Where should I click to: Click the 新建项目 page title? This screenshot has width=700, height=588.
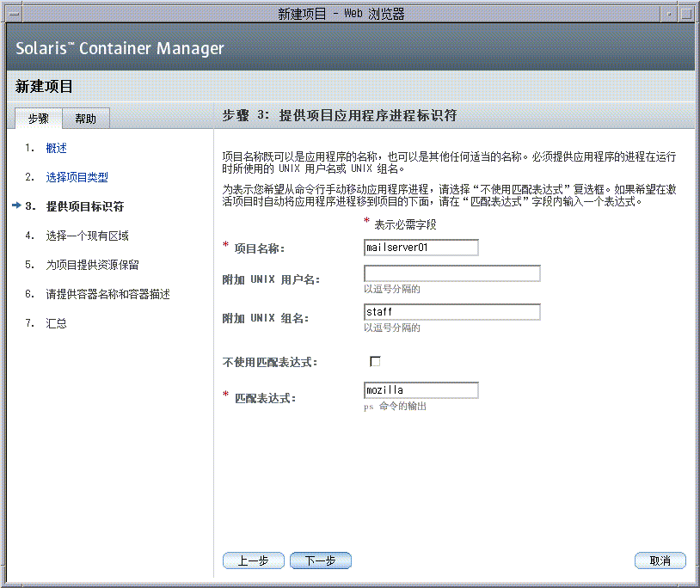[x=44, y=87]
